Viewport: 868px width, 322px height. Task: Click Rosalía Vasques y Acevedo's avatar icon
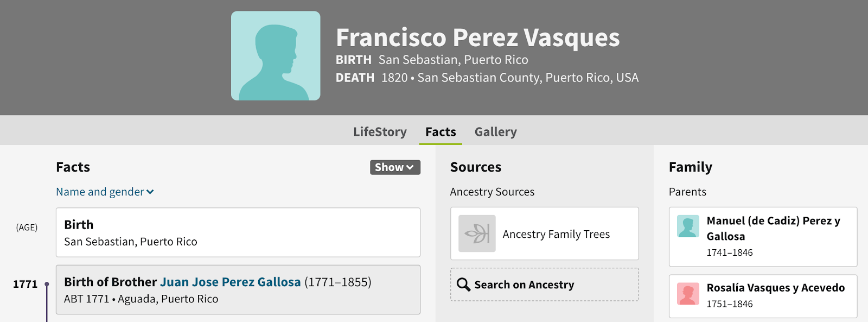coord(688,294)
